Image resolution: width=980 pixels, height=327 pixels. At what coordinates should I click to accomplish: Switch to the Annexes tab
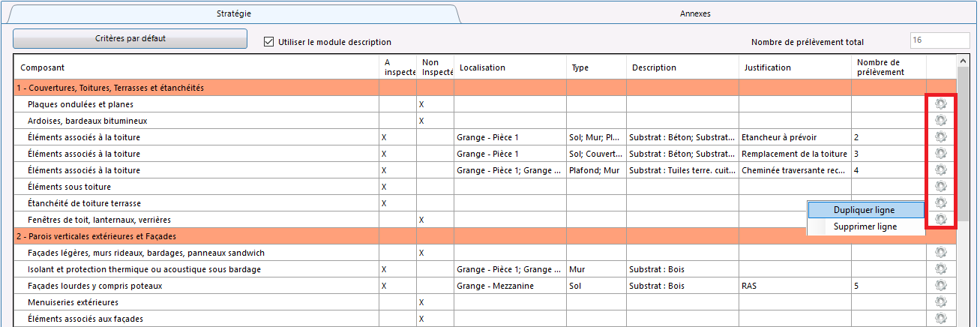[694, 13]
